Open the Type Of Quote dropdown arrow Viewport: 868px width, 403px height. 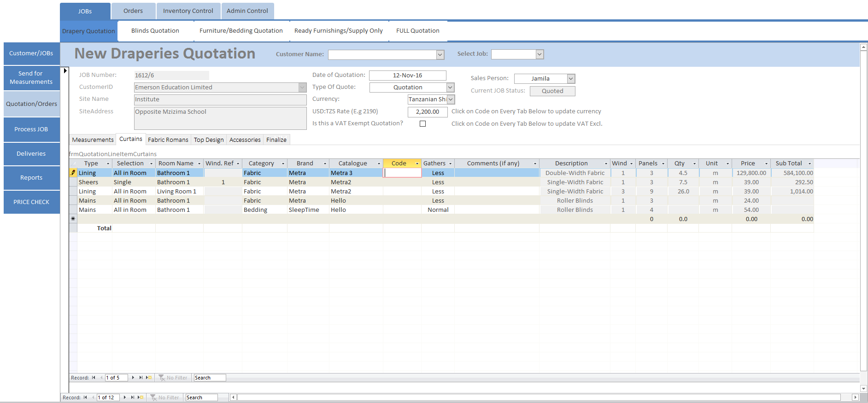[x=450, y=88]
